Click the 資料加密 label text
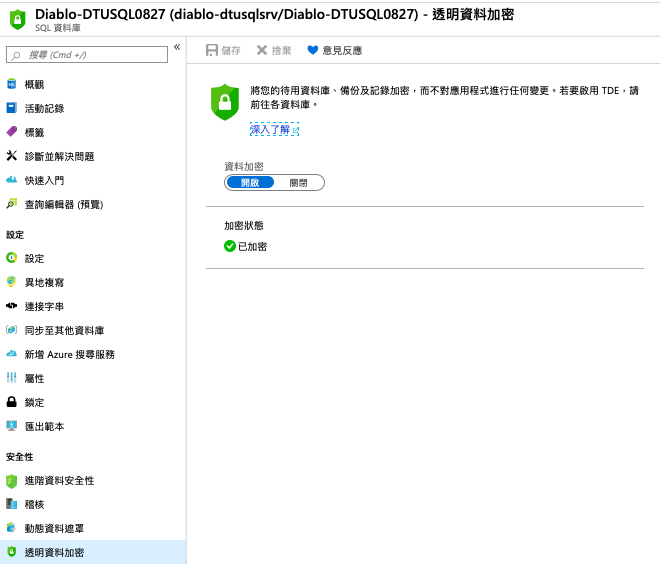 point(244,166)
